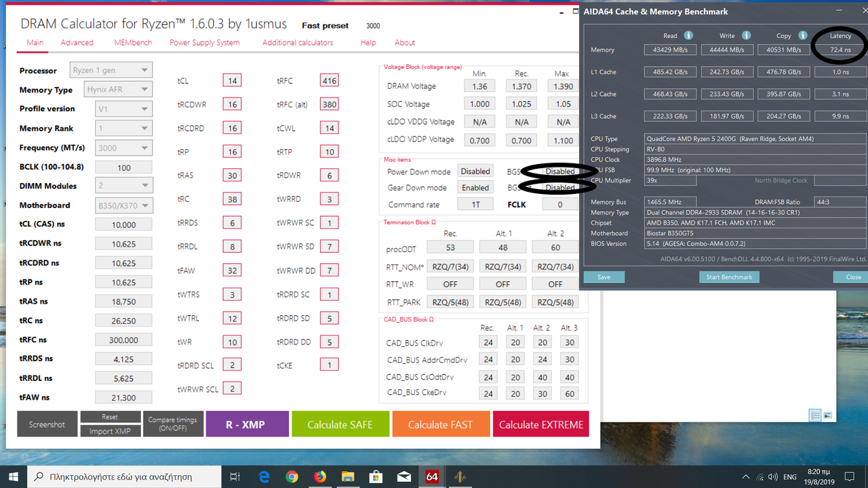The image size is (868, 488).
Task: Open the Memory Rank dropdown
Action: pos(123,128)
